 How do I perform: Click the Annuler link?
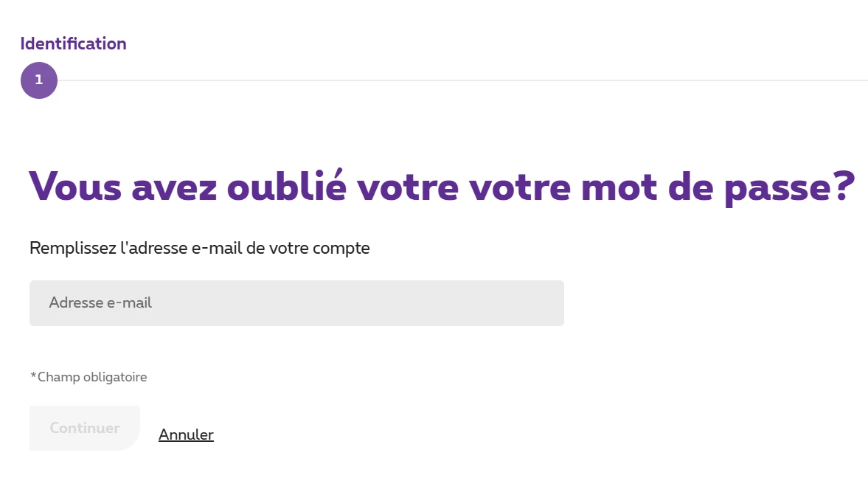[186, 435]
